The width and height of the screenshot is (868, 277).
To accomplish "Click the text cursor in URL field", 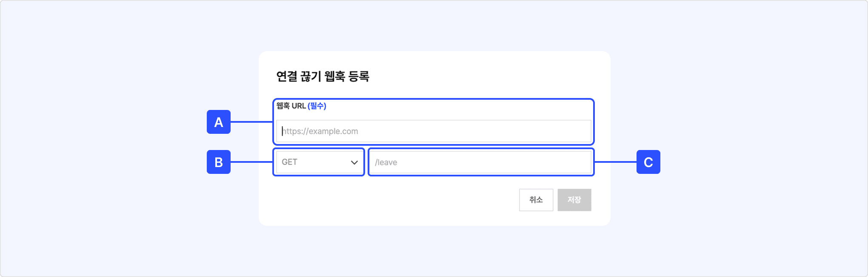I will [x=282, y=131].
